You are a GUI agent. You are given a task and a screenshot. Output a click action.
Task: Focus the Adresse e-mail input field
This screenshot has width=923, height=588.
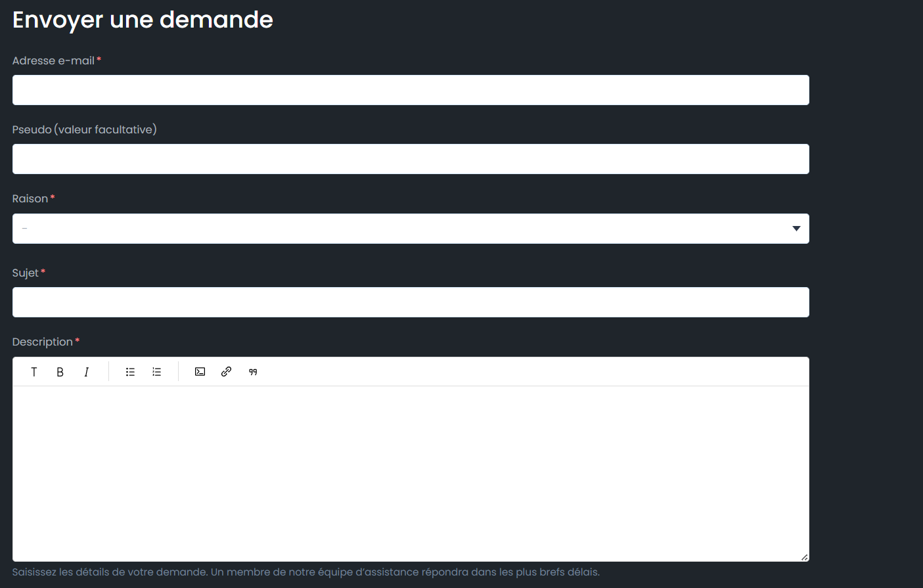[x=411, y=90]
